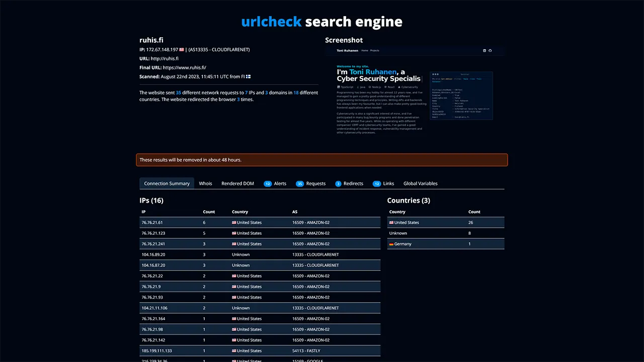644x362 pixels.
Task: Select IP address 104.21.11.106
Action: pyautogui.click(x=154, y=308)
